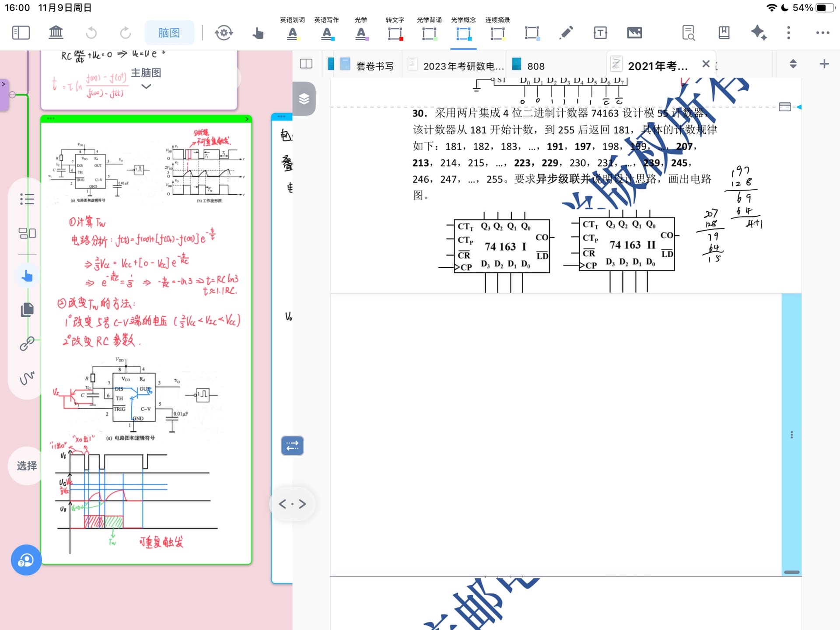Screen dimensions: 840x630
Task: Open the document search icon
Action: [x=689, y=33]
